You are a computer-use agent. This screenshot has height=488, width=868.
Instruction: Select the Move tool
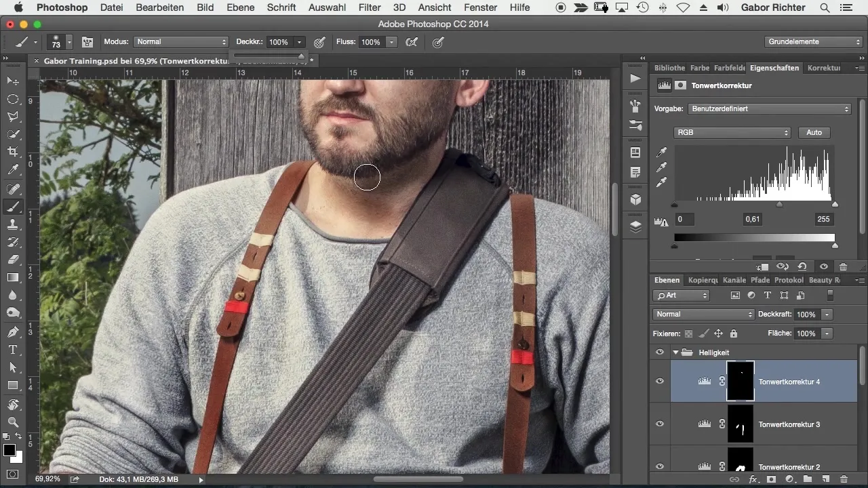pyautogui.click(x=12, y=81)
